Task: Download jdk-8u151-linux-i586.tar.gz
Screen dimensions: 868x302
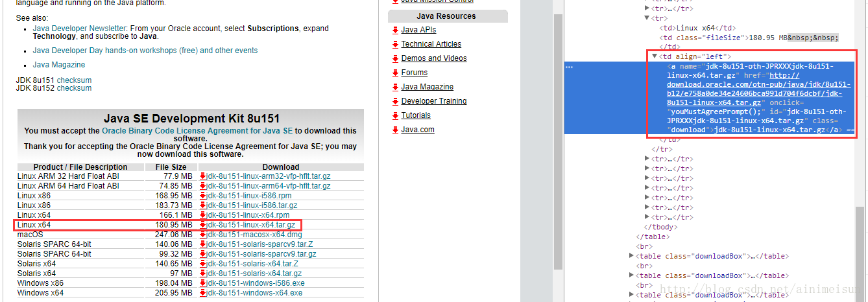Action: pyautogui.click(x=252, y=205)
